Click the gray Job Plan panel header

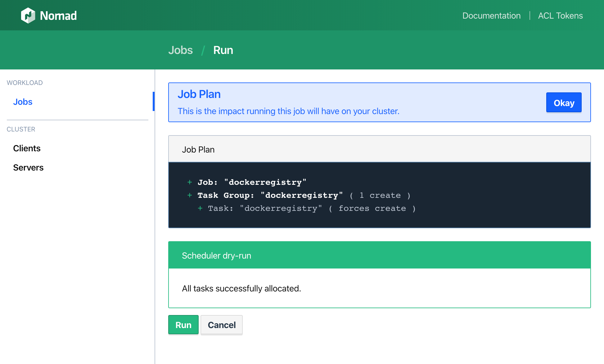click(x=379, y=149)
